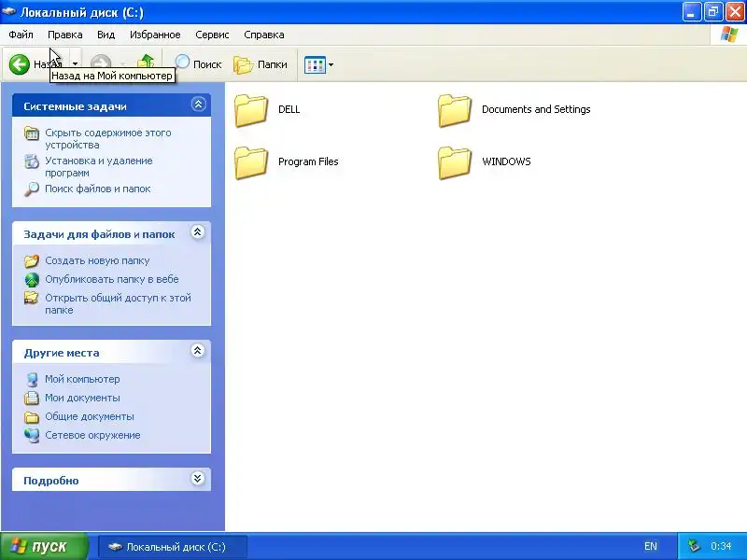Viewport: 747px width, 560px height.
Task: Click the add/remove programs icon
Action: (x=32, y=161)
